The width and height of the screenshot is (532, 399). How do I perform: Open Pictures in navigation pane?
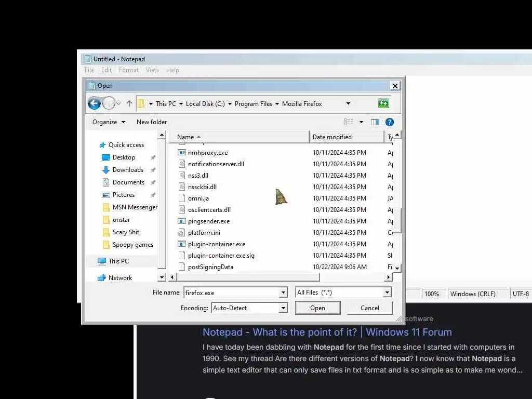coord(118,195)
